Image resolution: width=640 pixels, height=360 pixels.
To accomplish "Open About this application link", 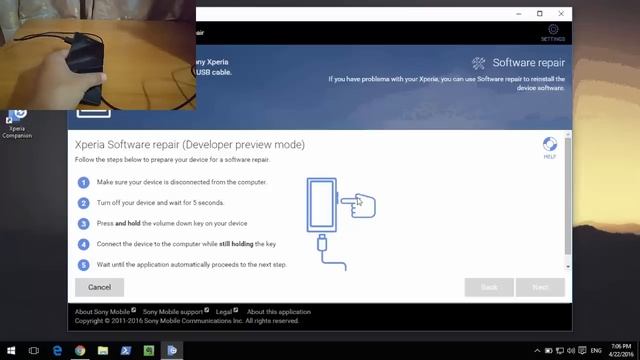I will 279,312.
